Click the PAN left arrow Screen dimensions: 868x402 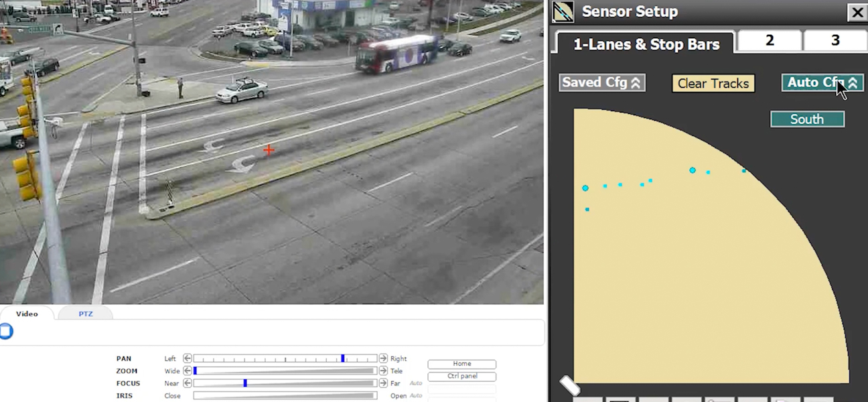pos(188,358)
